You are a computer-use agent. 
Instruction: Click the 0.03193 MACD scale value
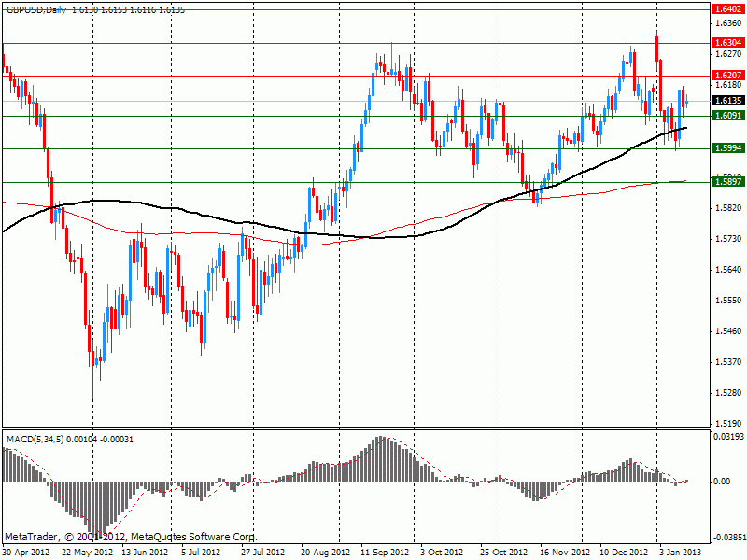tap(729, 436)
